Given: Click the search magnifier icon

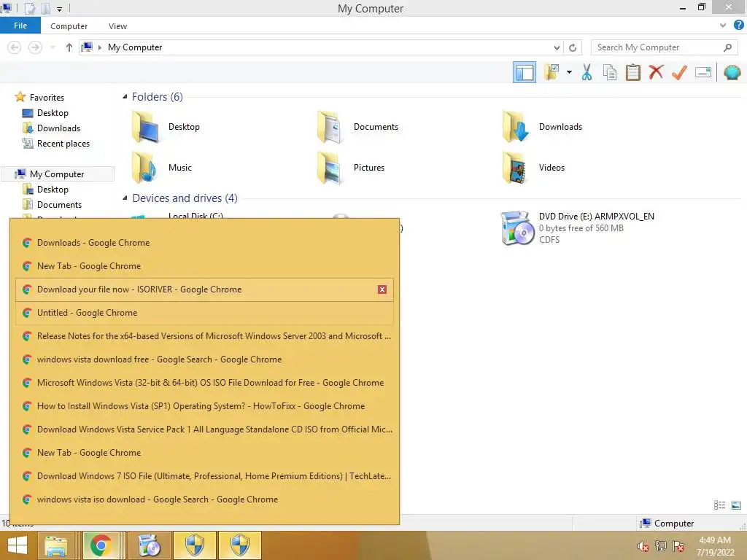Looking at the screenshot, I should click(x=727, y=47).
